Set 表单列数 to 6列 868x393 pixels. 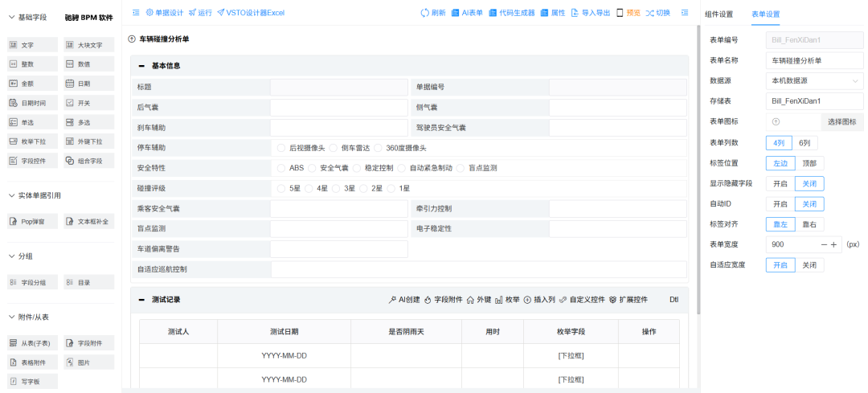[805, 142]
